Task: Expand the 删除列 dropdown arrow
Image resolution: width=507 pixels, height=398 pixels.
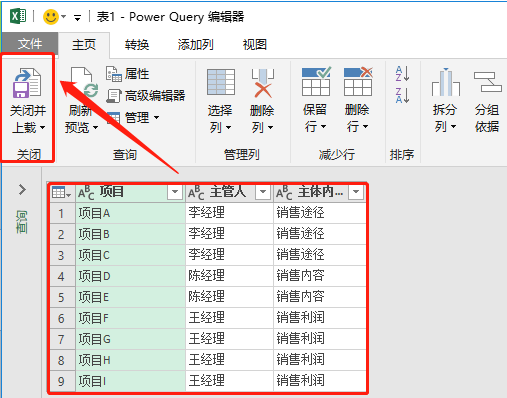Action: [x=270, y=127]
